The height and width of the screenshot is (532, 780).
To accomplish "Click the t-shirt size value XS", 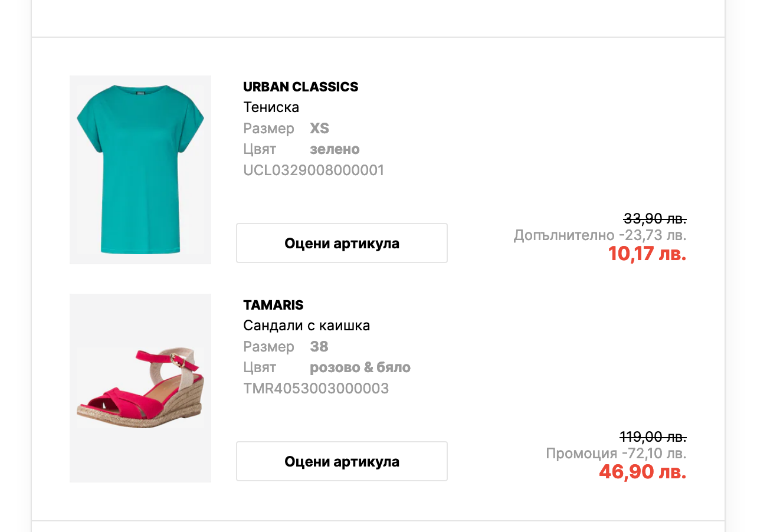I will [319, 129].
